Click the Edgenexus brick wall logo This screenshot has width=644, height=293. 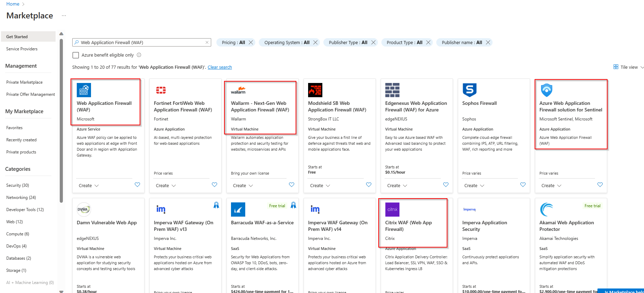(392, 90)
